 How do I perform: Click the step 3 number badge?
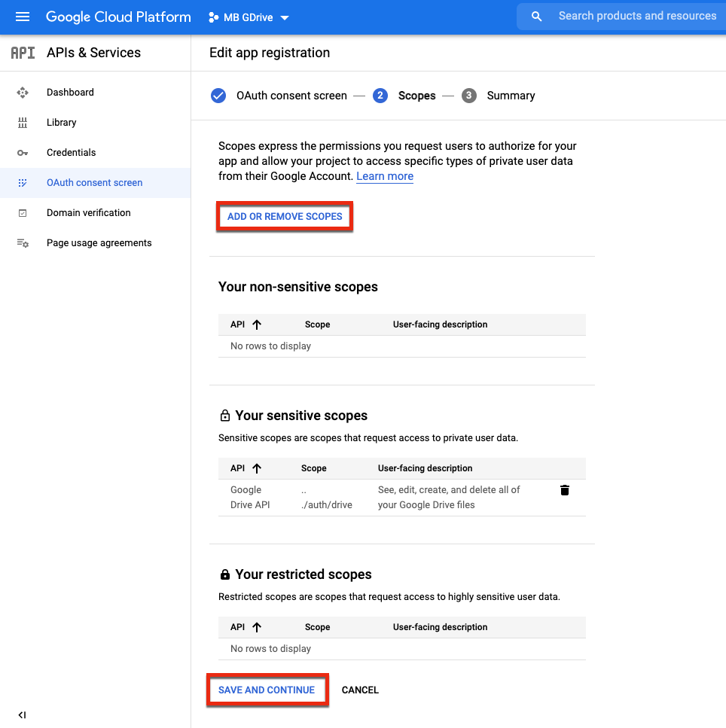click(x=469, y=96)
